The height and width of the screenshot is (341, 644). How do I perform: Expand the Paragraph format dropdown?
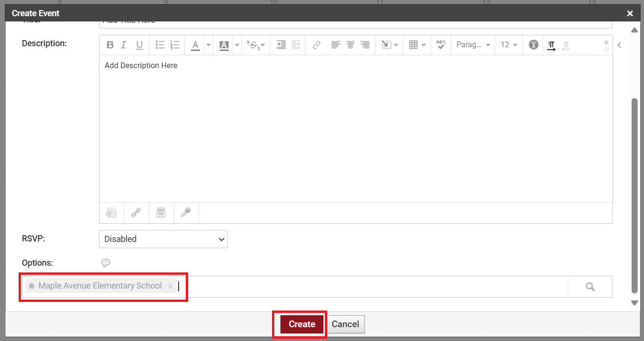(473, 45)
